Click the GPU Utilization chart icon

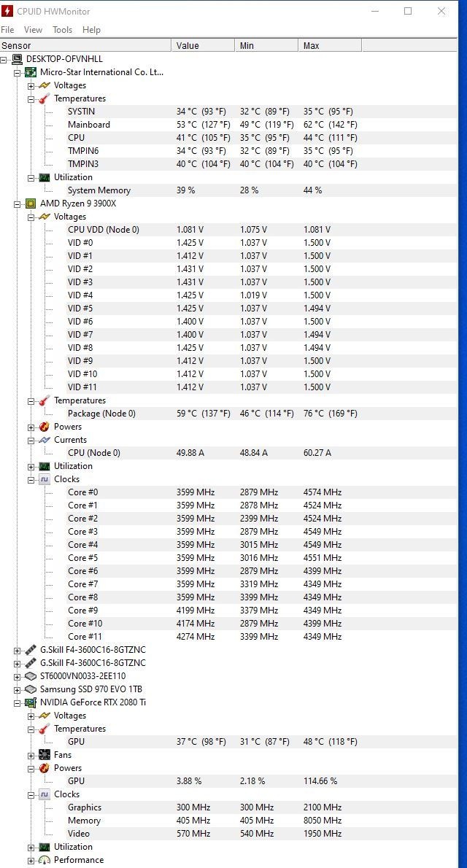pyautogui.click(x=45, y=847)
